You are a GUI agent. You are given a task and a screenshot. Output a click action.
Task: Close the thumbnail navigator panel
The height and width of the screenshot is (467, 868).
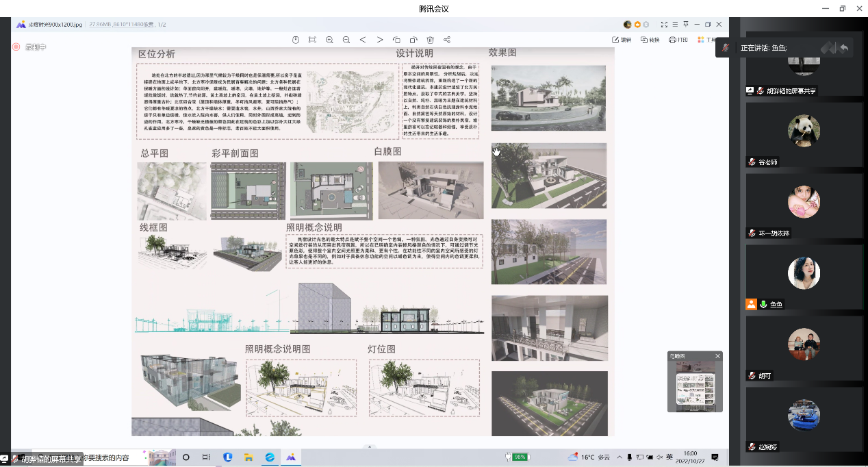coord(717,356)
